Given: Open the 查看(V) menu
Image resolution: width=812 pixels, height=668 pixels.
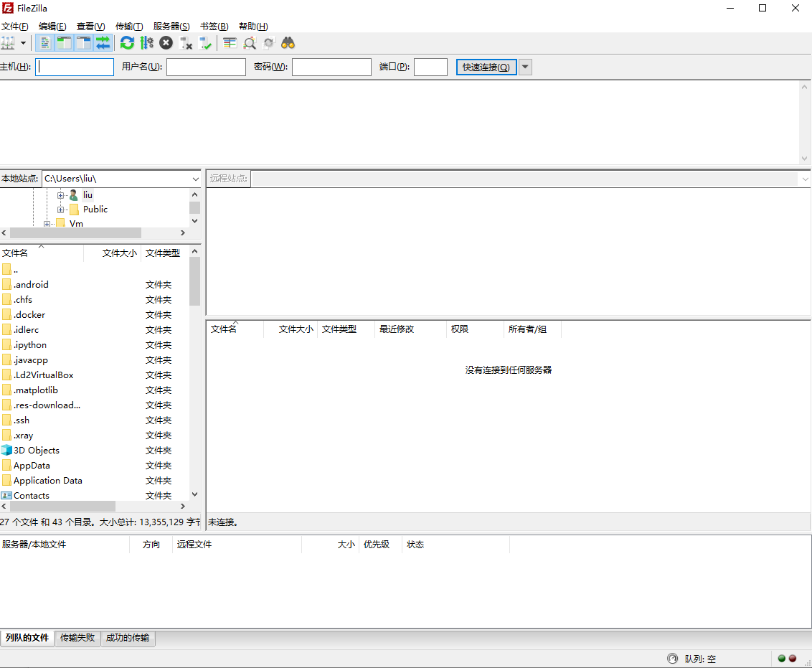Looking at the screenshot, I should tap(90, 27).
